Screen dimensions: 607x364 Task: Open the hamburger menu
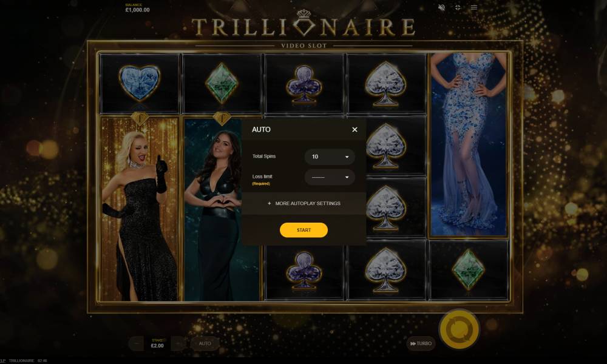[x=474, y=7]
